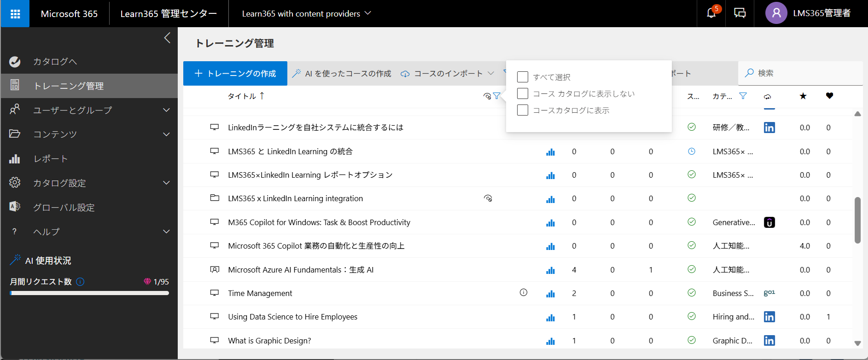Click Microsoft 365 header link
868x360 pixels.
[69, 14]
